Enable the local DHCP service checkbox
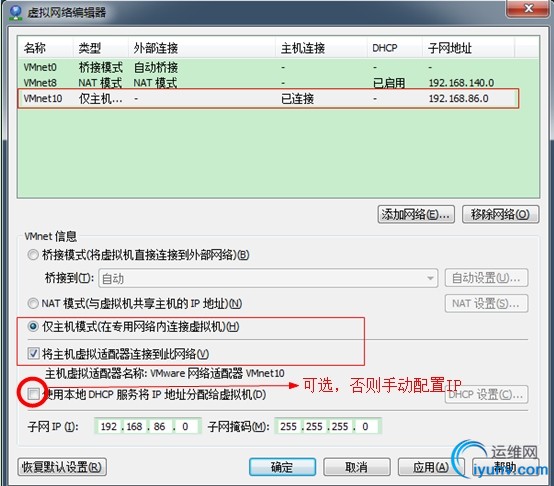Image resolution: width=554 pixels, height=486 pixels. 33,394
